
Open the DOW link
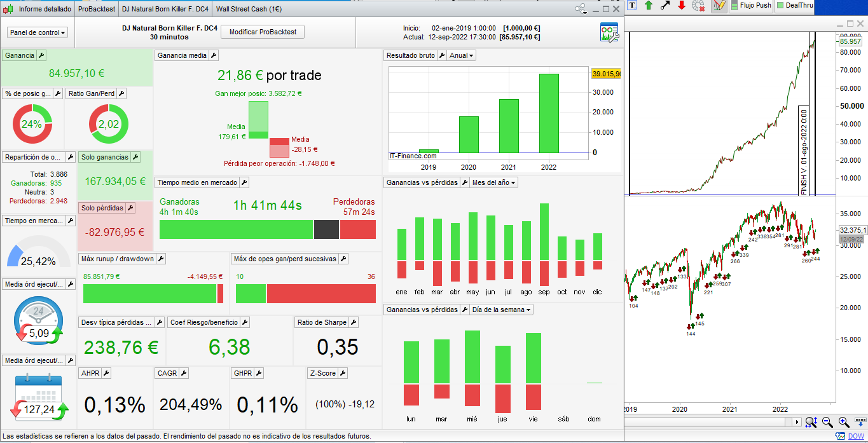(x=856, y=437)
